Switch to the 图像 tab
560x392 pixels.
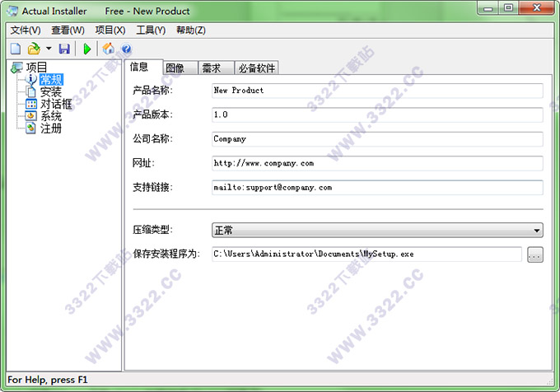tap(180, 68)
